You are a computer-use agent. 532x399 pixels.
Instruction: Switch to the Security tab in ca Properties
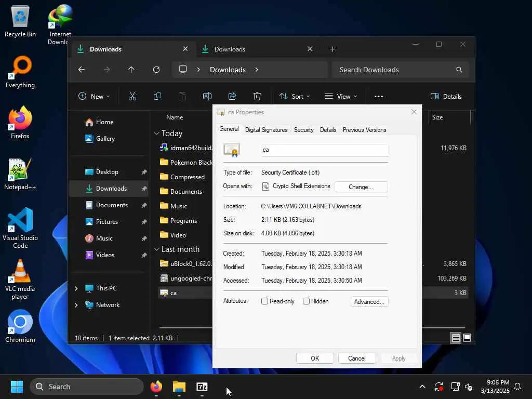point(303,130)
